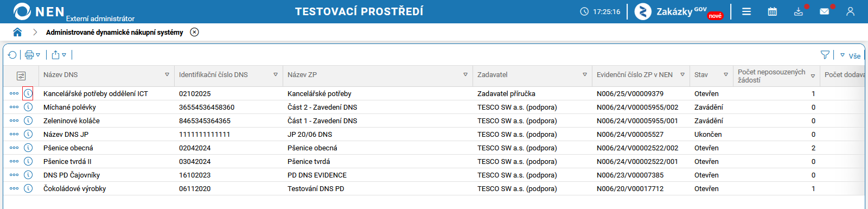868x209 pixels.
Task: Open the hamburger menu icon
Action: coord(746,11)
